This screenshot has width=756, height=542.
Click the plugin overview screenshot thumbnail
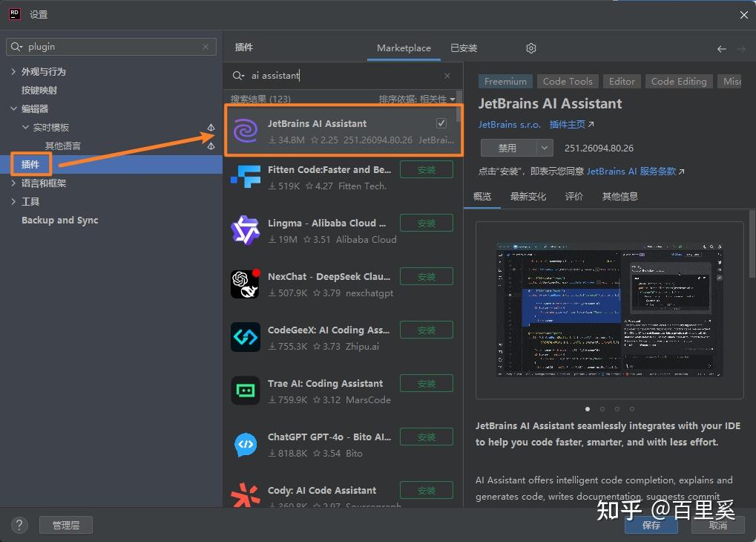[609, 310]
